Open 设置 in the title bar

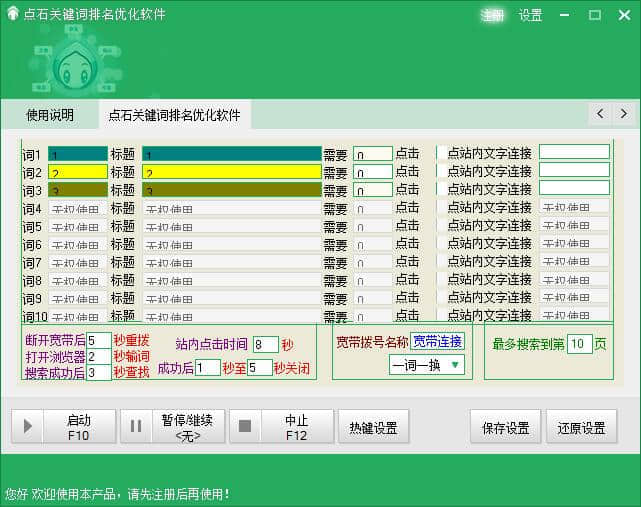tap(530, 15)
